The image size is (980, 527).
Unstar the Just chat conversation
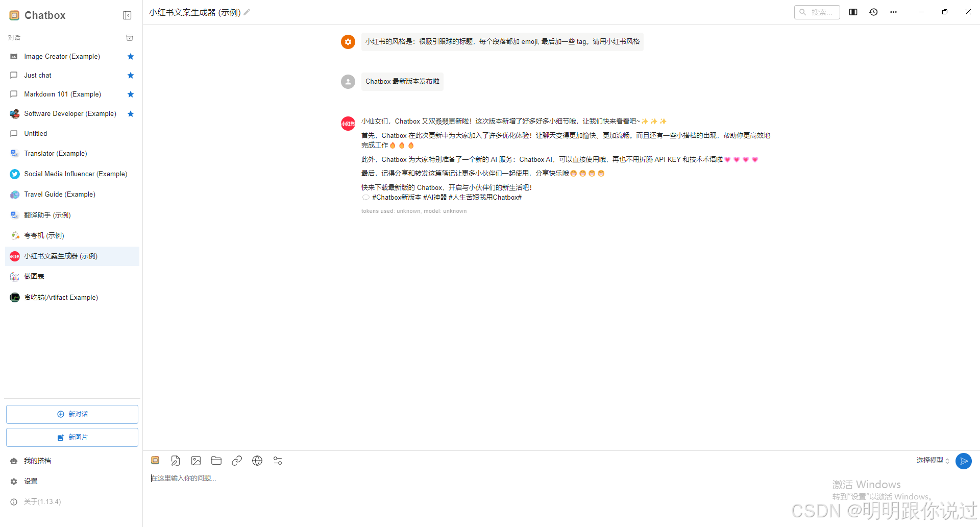131,76
